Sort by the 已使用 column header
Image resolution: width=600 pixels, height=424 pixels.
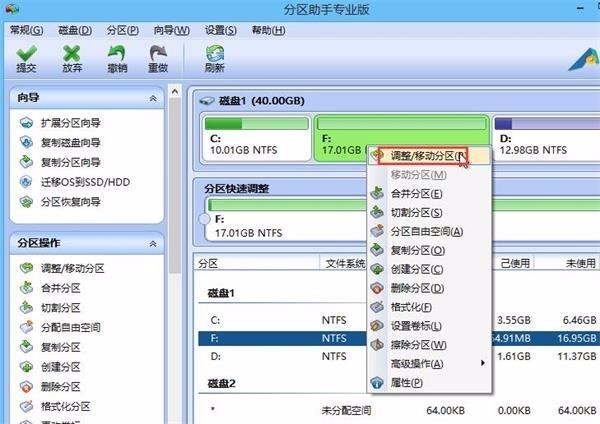[x=513, y=263]
